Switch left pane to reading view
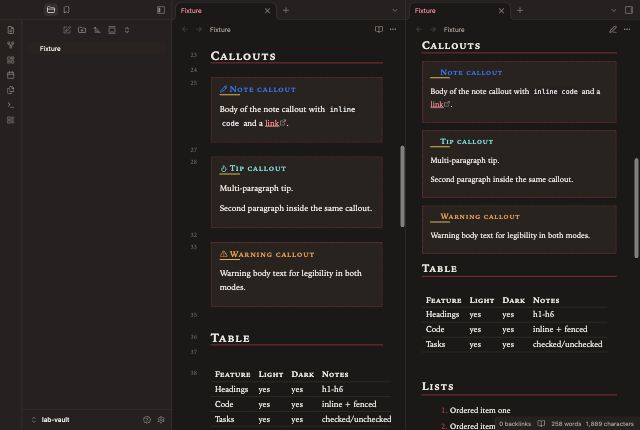This screenshot has height=430, width=640. (x=379, y=29)
